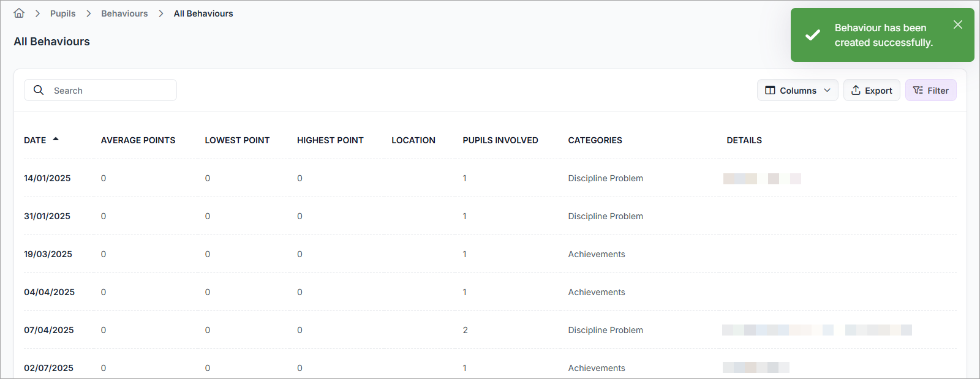Screen dimensions: 980x379
Task: Sort by Average Points column header
Action: tap(138, 140)
